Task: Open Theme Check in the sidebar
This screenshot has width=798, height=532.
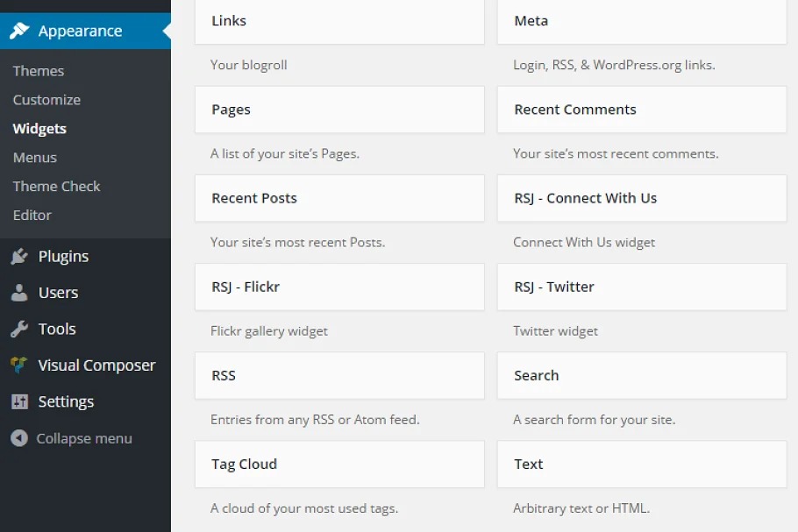Action: tap(56, 187)
